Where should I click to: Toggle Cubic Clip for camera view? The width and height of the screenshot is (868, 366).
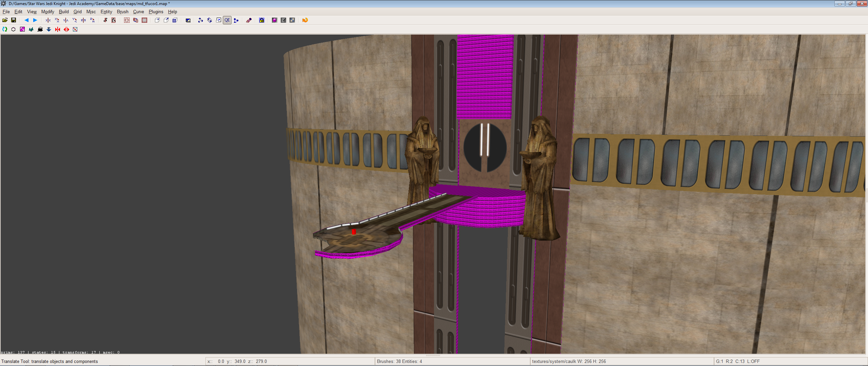(x=249, y=20)
